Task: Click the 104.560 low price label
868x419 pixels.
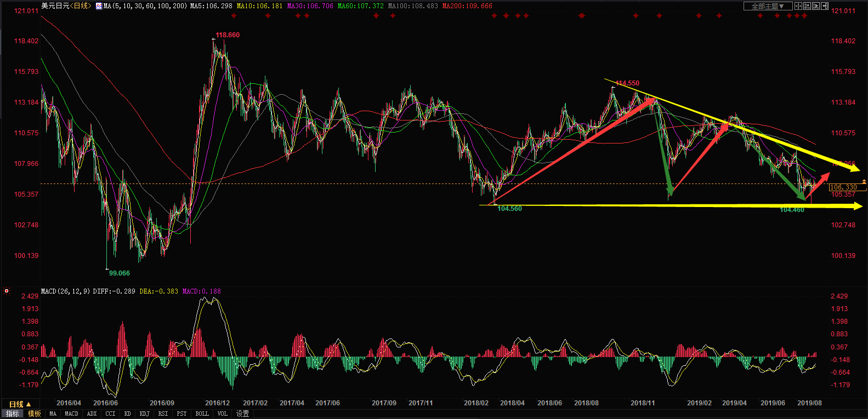Action: pos(509,209)
